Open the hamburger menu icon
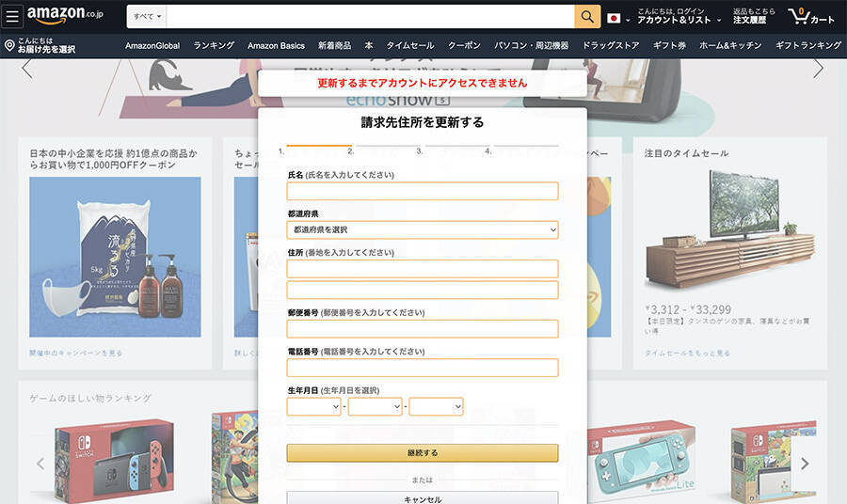The height and width of the screenshot is (504, 847). (12, 16)
